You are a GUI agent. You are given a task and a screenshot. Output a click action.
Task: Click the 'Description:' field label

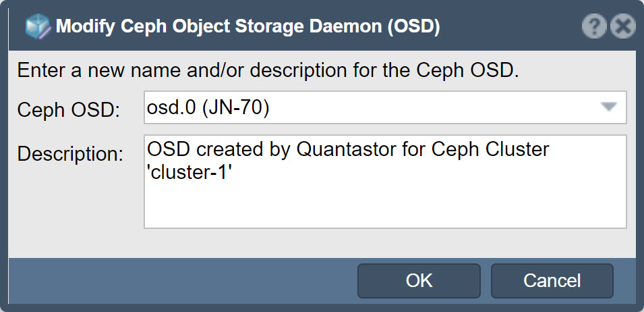[70, 154]
